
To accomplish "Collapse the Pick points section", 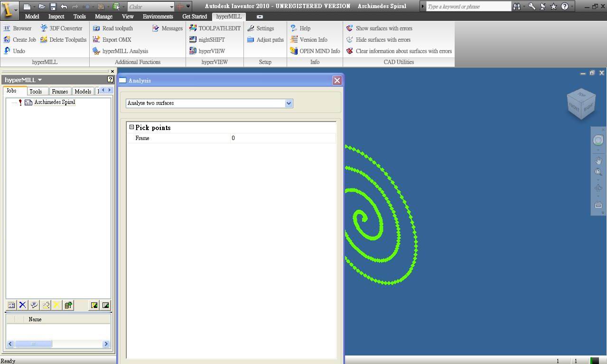I will point(131,127).
